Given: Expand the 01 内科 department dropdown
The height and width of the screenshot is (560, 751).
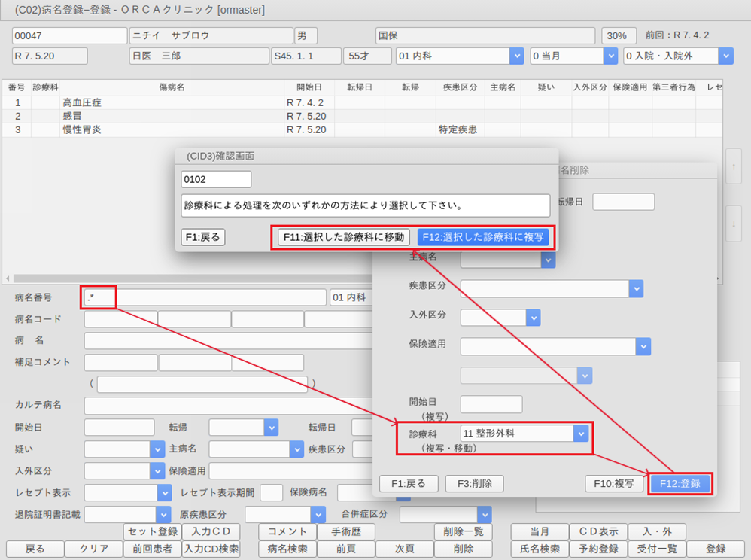Looking at the screenshot, I should click(x=516, y=56).
